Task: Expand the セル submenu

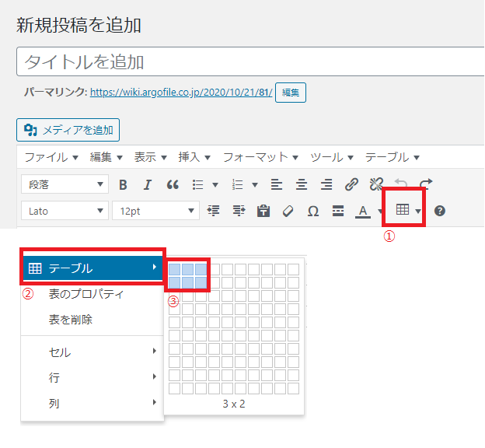Action: coord(92,352)
